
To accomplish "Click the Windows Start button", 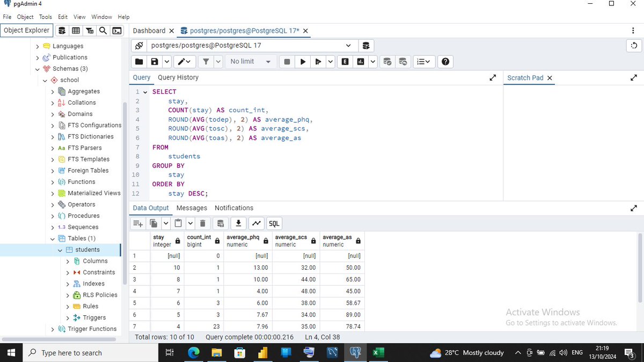I will pos(11,352).
